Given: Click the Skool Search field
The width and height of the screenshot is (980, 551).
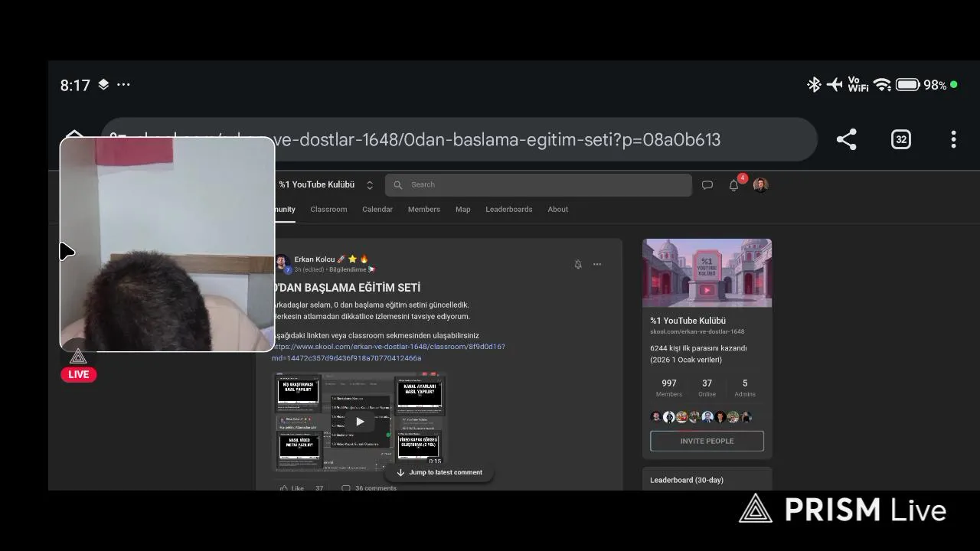Looking at the screenshot, I should coord(538,184).
